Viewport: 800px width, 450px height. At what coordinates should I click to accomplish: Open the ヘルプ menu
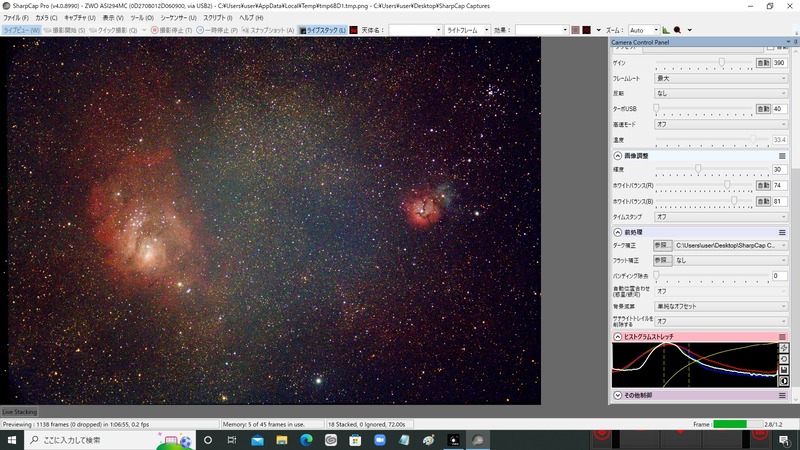click(x=251, y=18)
